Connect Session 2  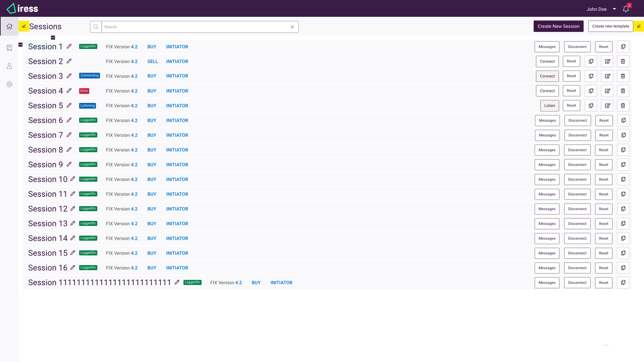tap(547, 61)
